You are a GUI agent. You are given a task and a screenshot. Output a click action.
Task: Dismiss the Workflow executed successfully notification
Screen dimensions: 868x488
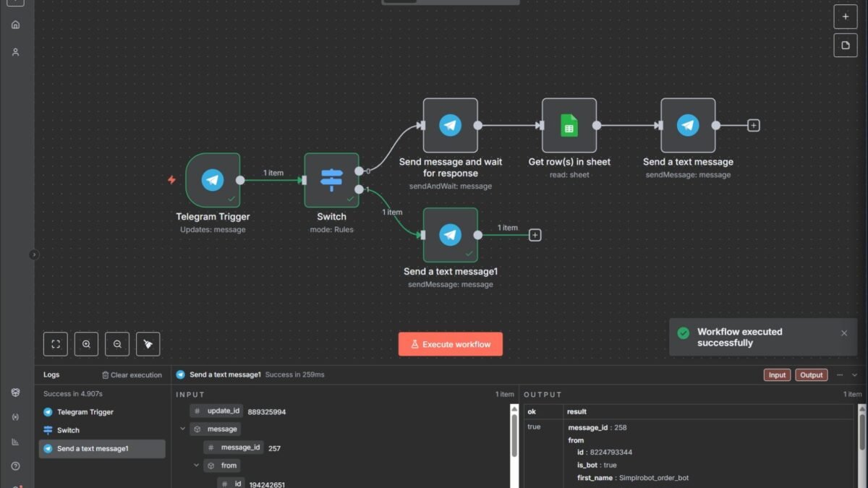(x=844, y=333)
